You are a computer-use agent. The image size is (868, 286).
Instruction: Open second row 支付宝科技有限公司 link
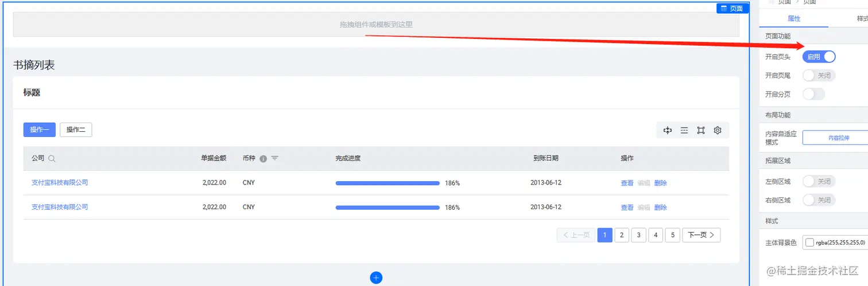point(60,207)
